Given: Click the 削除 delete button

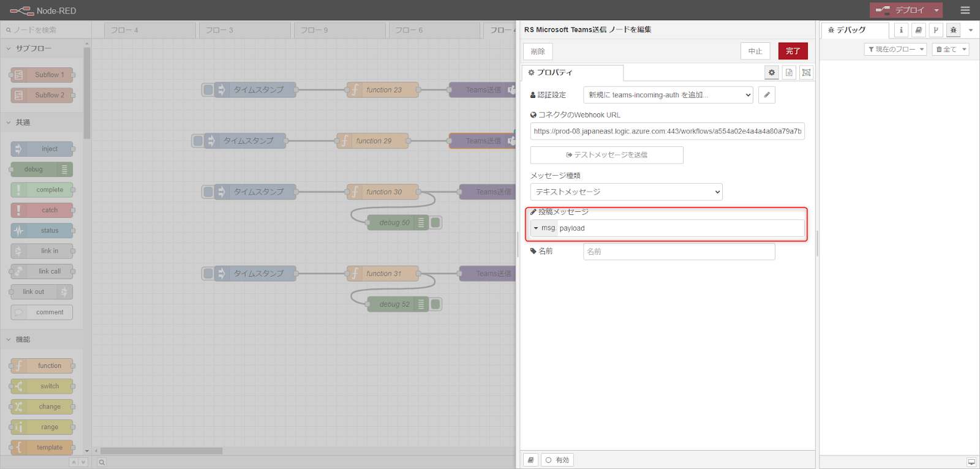Looking at the screenshot, I should tap(538, 51).
